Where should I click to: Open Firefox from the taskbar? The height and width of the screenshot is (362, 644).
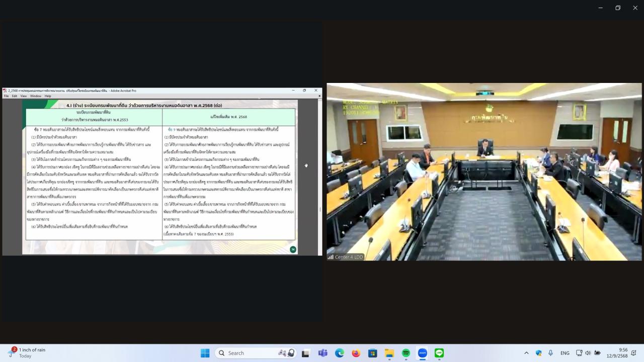point(356,353)
